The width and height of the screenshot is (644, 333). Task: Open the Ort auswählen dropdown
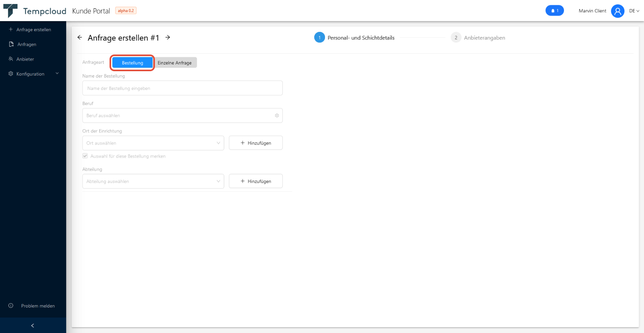pos(153,143)
